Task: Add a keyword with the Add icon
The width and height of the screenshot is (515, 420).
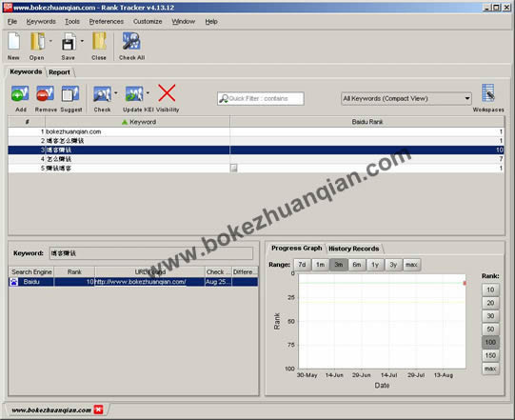Action: [x=20, y=94]
